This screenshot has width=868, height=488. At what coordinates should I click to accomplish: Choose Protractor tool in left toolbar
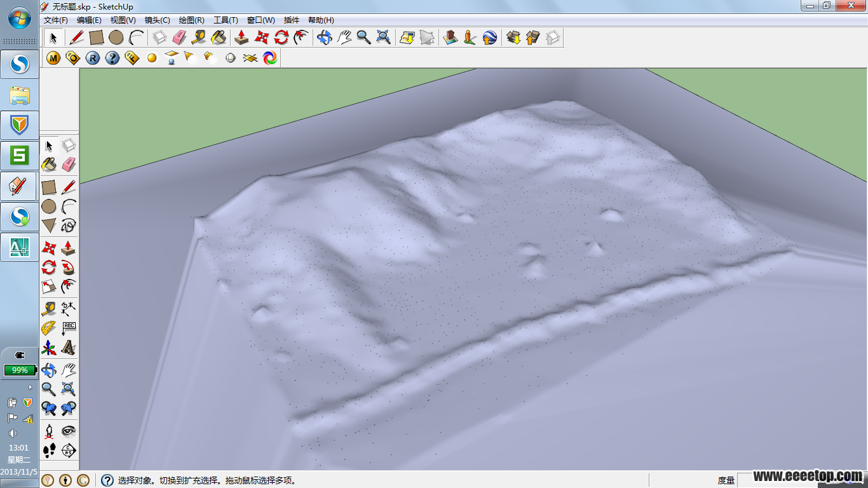point(49,329)
